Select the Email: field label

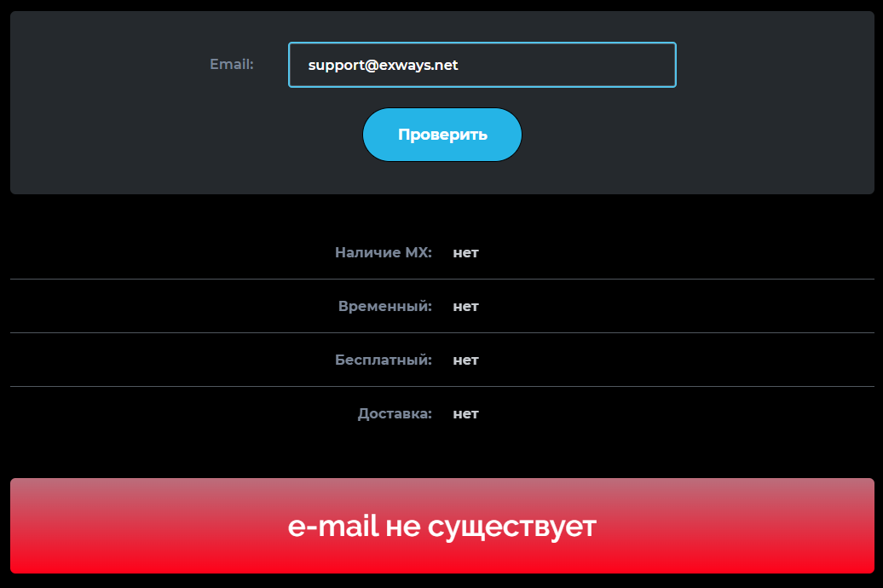232,64
